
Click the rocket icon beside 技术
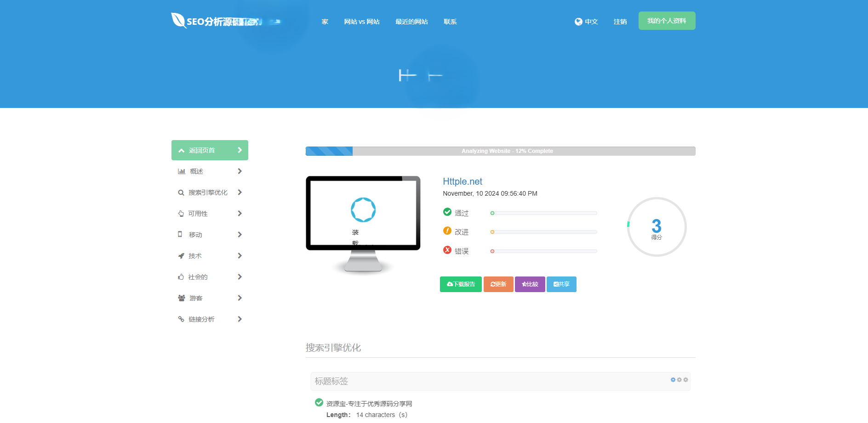pyautogui.click(x=181, y=256)
